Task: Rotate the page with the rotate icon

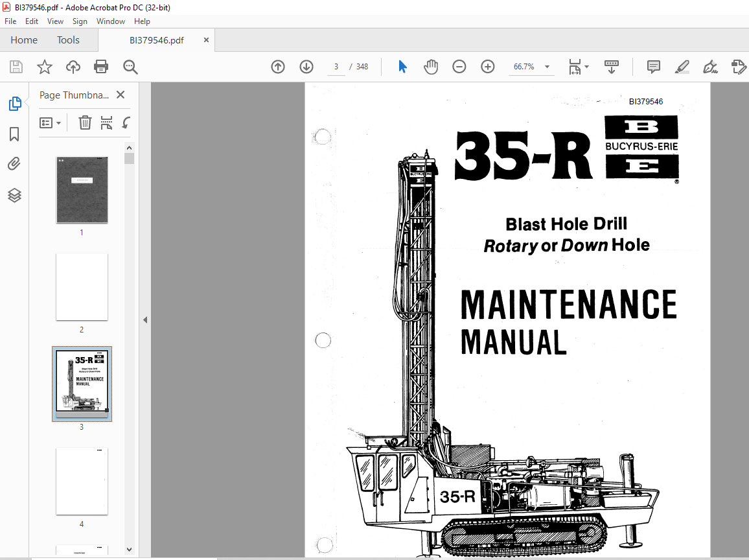Action: [126, 122]
